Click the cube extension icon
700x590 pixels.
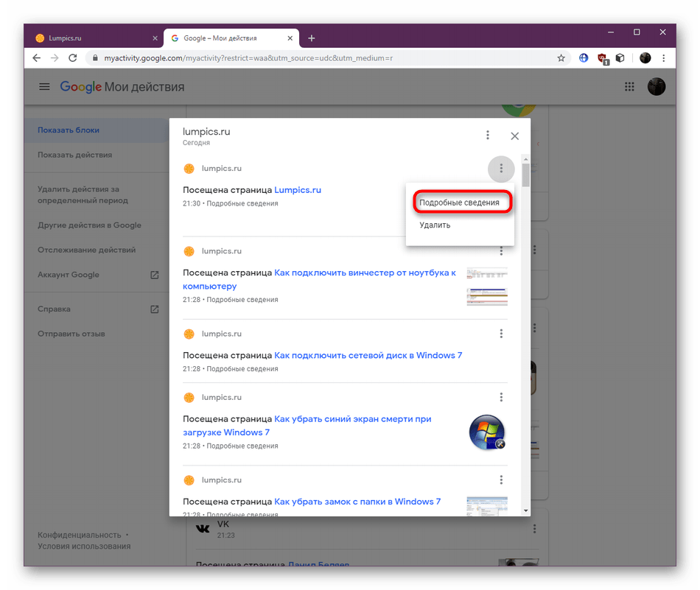pos(620,58)
